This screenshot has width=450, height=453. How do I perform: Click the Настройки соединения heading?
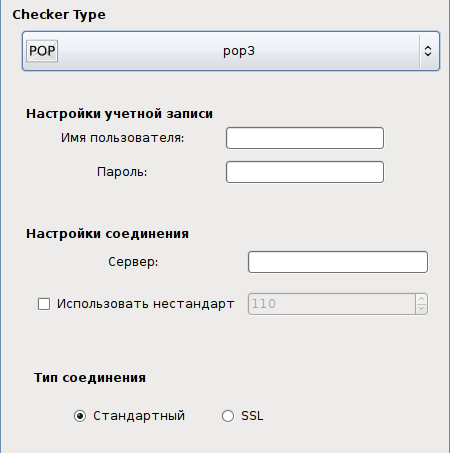point(107,234)
